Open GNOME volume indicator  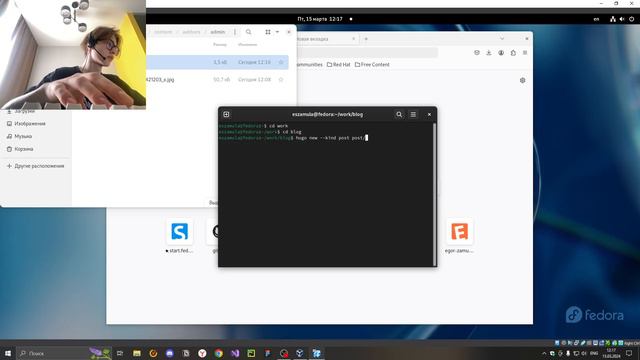coord(622,19)
